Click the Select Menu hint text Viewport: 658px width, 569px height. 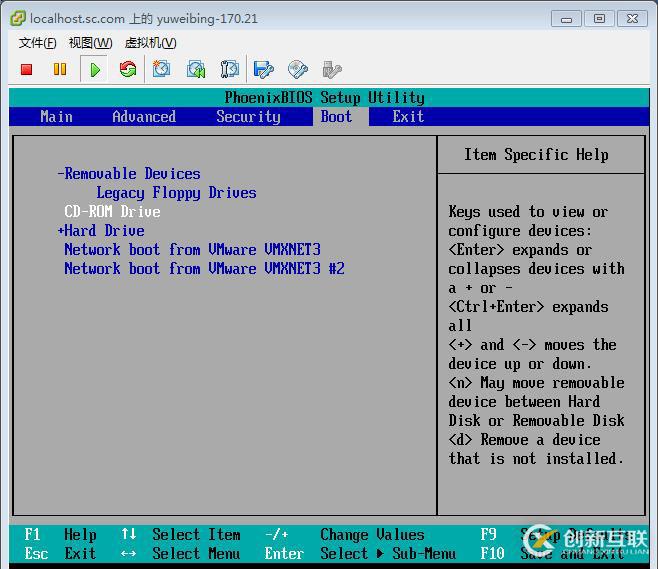(x=196, y=553)
